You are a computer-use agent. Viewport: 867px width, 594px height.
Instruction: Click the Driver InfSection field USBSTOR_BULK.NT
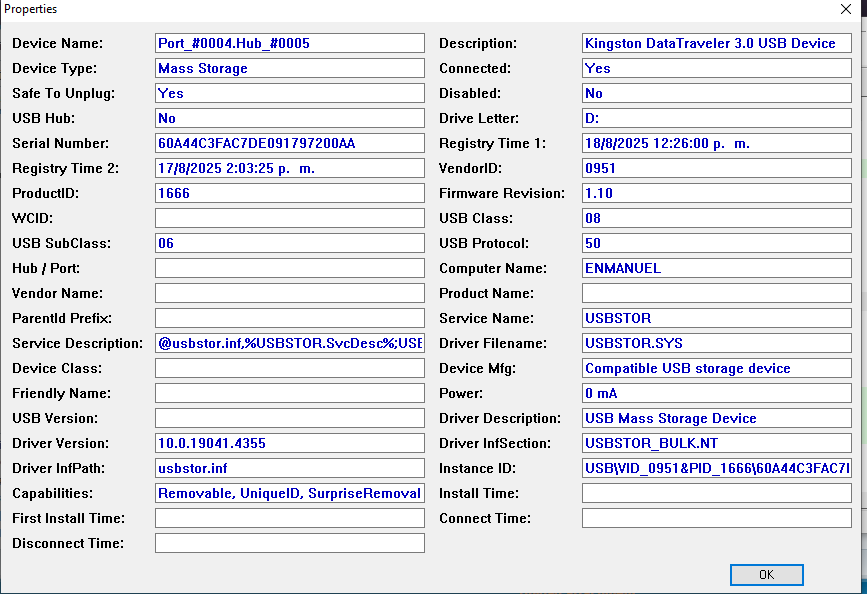point(717,443)
